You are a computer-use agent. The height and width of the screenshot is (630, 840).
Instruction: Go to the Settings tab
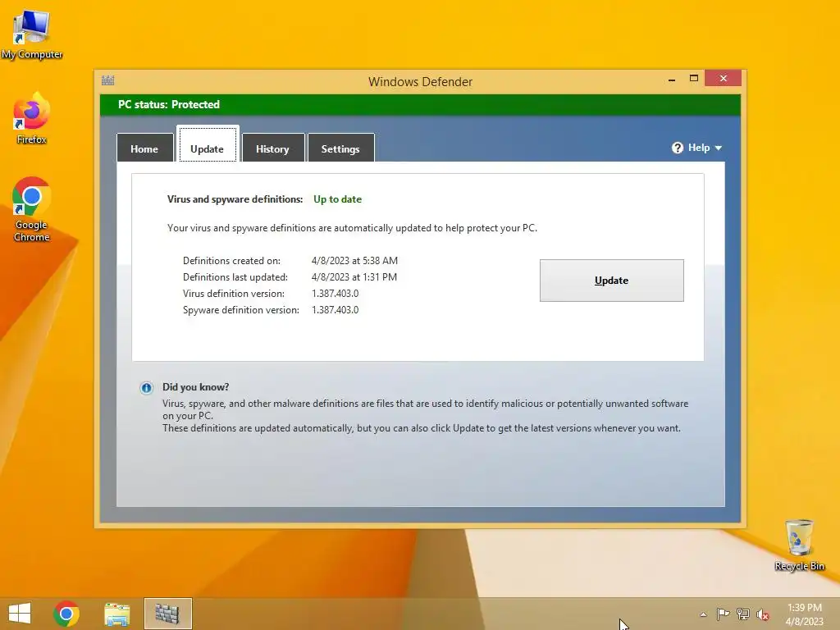(340, 148)
